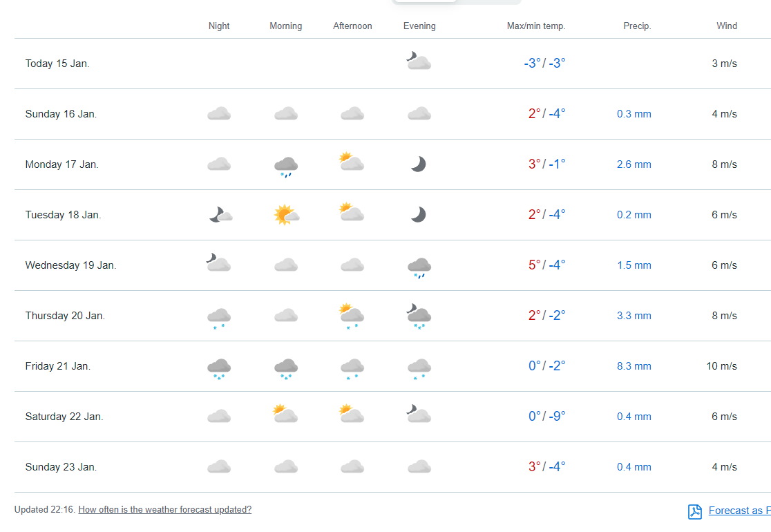Click Friday's 10 m/s wind value

tap(721, 366)
